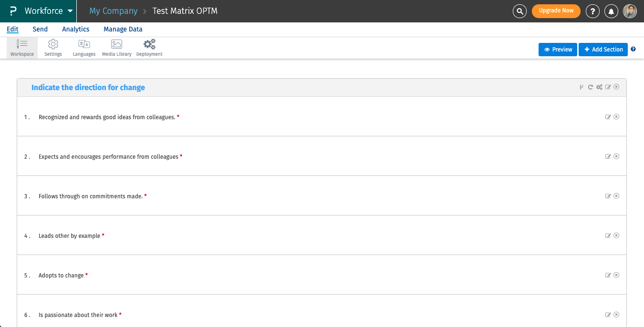644x327 pixels.
Task: Click the help question mark in header
Action: point(592,11)
